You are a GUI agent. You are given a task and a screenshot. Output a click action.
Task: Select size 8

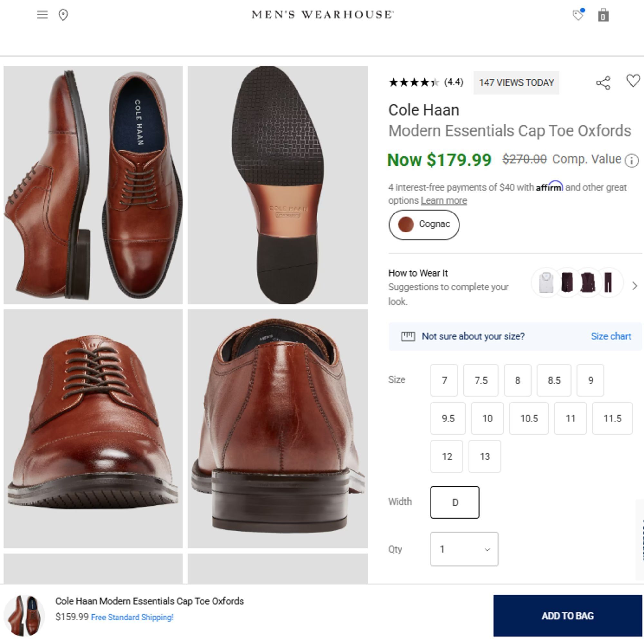click(517, 380)
